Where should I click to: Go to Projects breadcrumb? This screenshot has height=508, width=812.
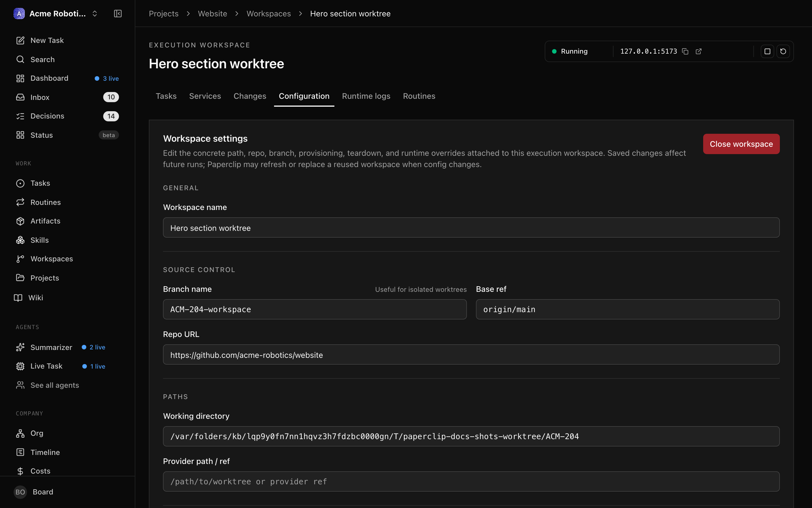point(164,14)
